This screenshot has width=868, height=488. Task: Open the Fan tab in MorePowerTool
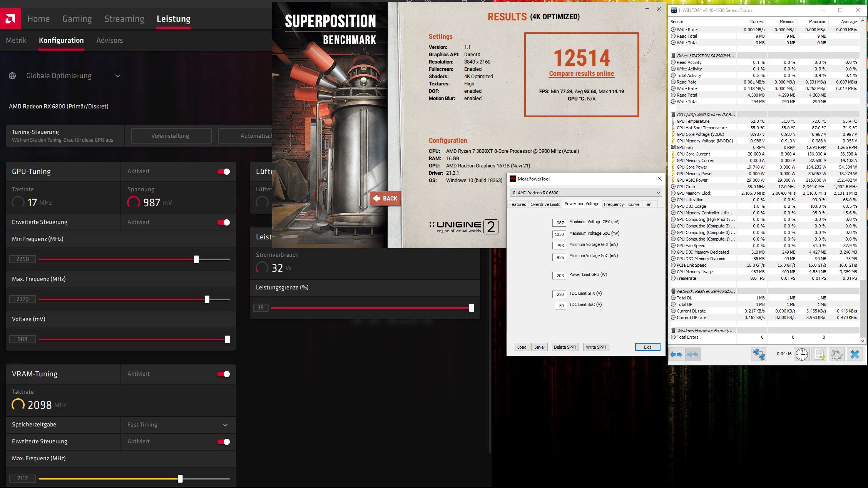pos(648,204)
